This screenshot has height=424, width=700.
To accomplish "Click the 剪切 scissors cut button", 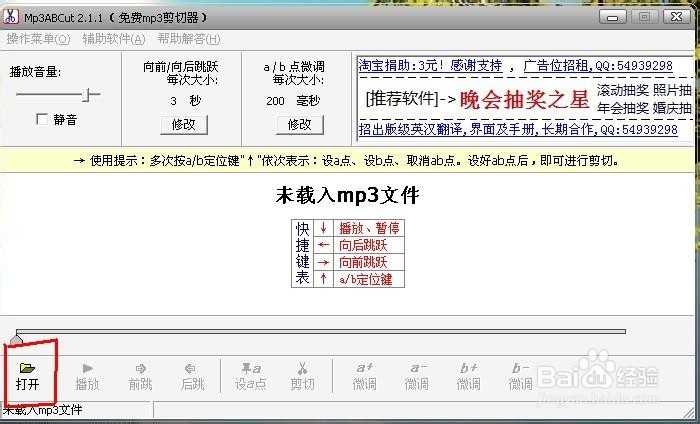I will (303, 376).
